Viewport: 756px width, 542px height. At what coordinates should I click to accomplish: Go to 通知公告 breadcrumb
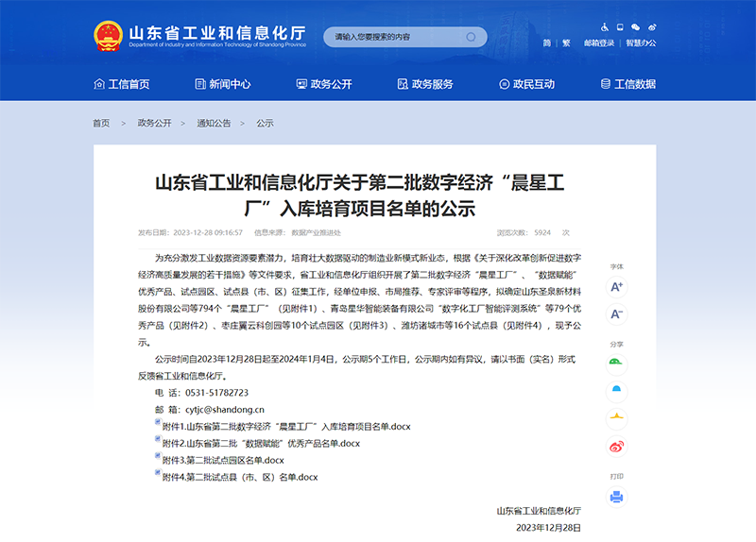pyautogui.click(x=214, y=124)
